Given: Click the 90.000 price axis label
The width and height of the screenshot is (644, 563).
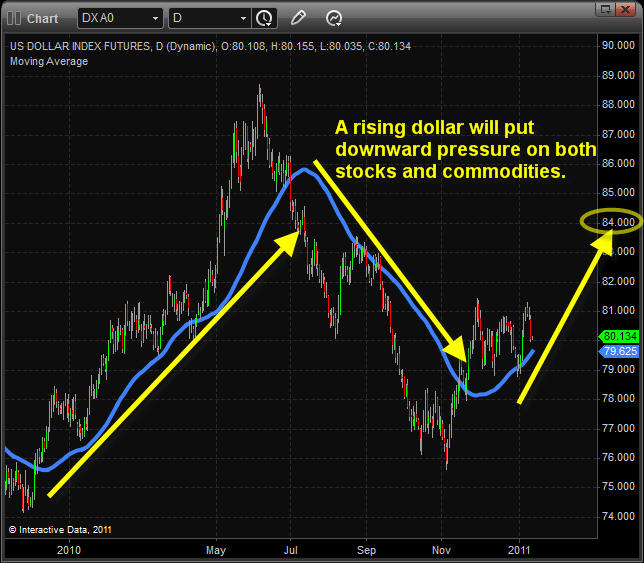Looking at the screenshot, I should (618, 46).
